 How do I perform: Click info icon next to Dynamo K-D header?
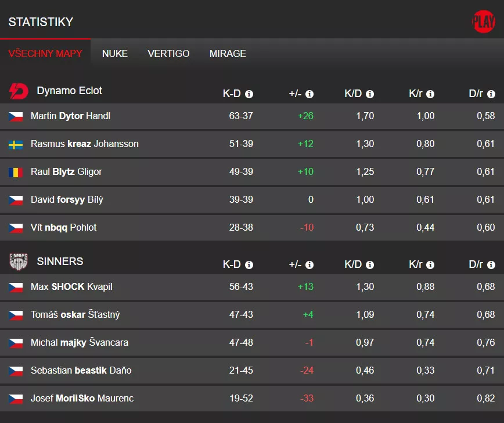click(x=249, y=94)
